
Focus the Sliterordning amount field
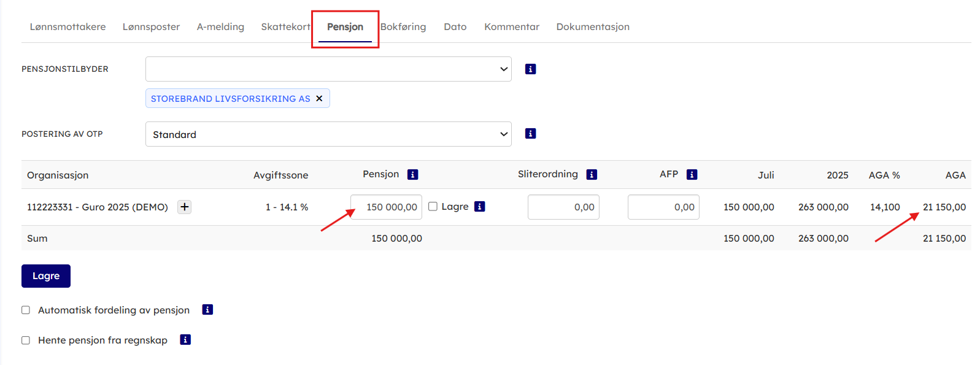pyautogui.click(x=563, y=207)
